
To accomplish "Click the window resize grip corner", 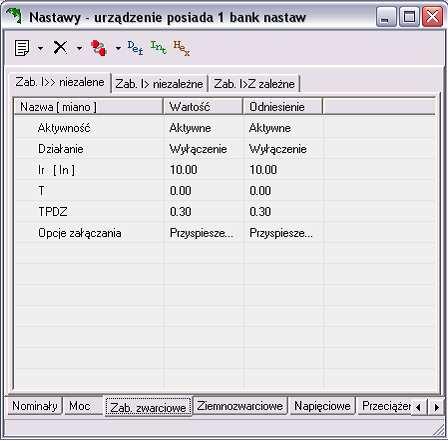I will click(439, 430).
